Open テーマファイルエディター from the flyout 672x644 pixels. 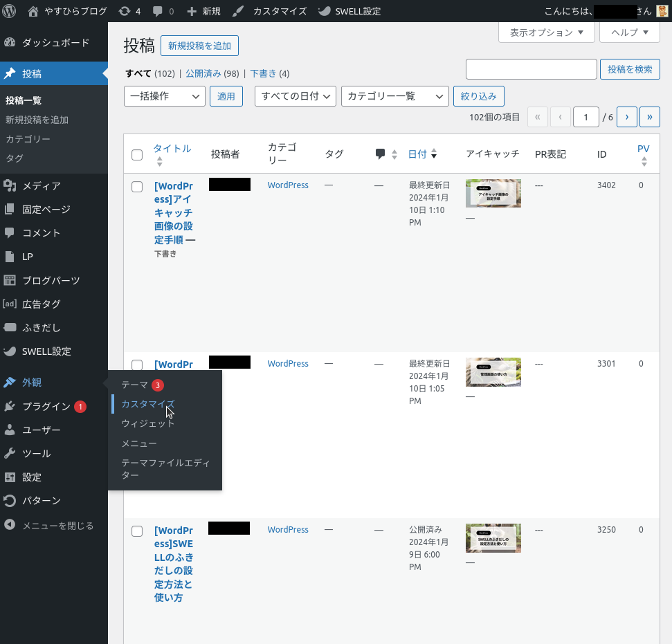166,469
